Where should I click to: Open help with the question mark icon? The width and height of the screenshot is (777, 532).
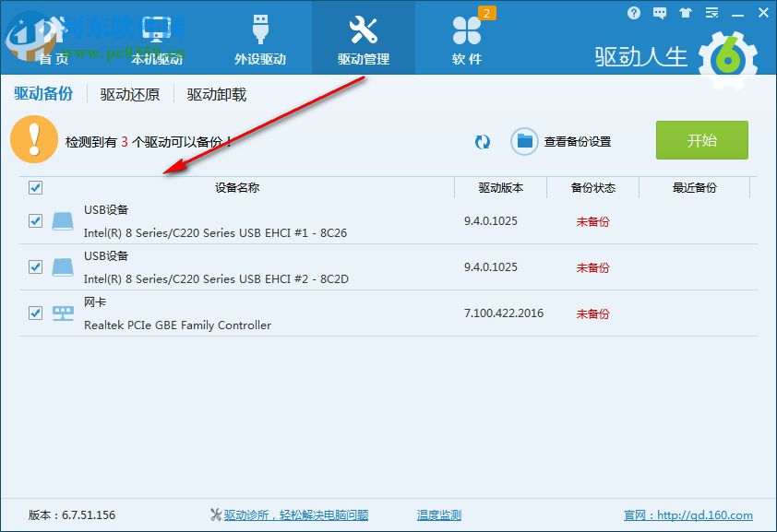click(x=633, y=13)
